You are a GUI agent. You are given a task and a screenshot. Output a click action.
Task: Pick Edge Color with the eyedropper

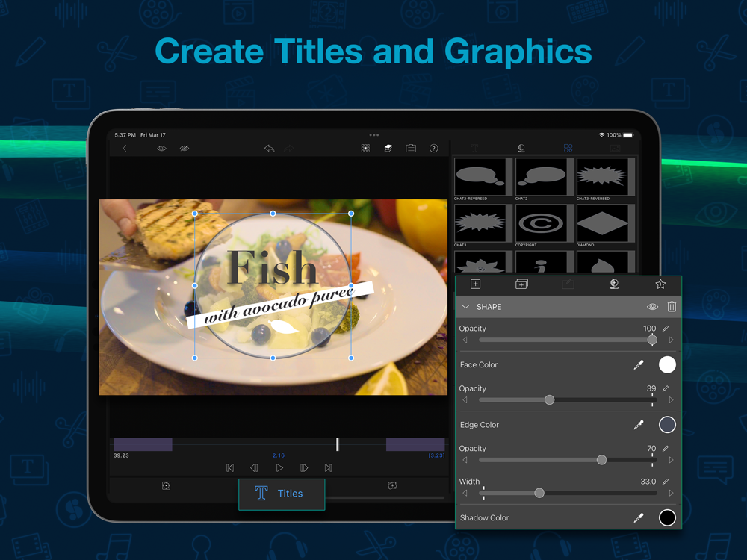[639, 425]
